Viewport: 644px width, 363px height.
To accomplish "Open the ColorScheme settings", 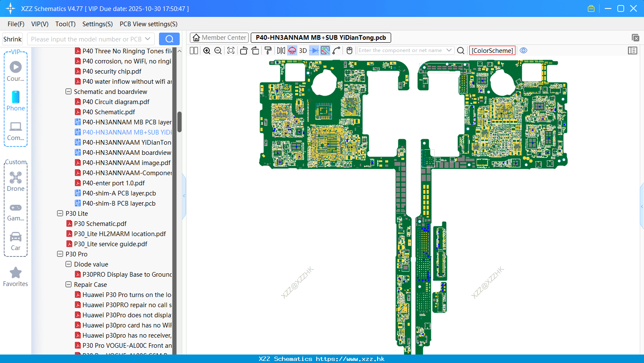I will point(493,50).
